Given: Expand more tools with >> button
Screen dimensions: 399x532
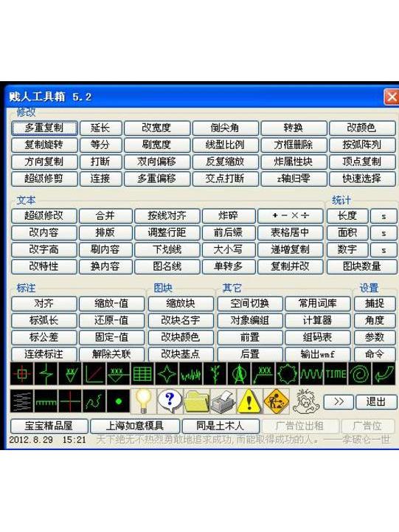Looking at the screenshot, I should pyautogui.click(x=339, y=401).
